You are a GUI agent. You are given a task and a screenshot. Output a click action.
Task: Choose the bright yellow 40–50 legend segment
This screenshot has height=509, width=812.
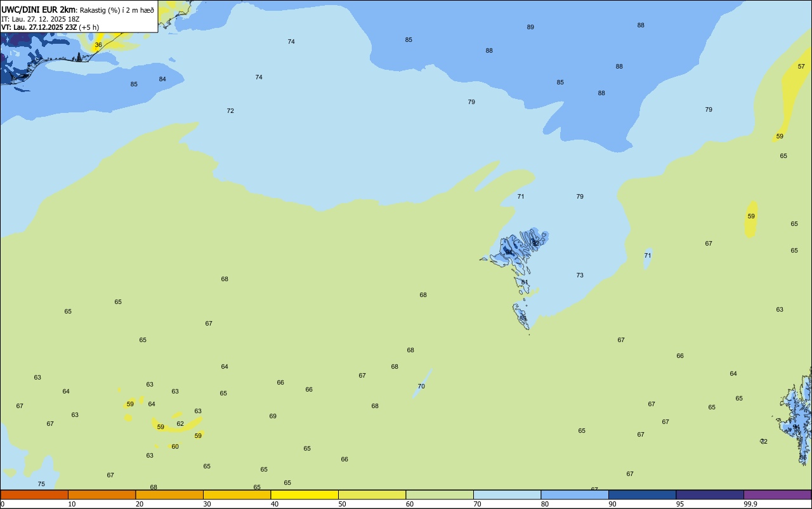point(304,494)
